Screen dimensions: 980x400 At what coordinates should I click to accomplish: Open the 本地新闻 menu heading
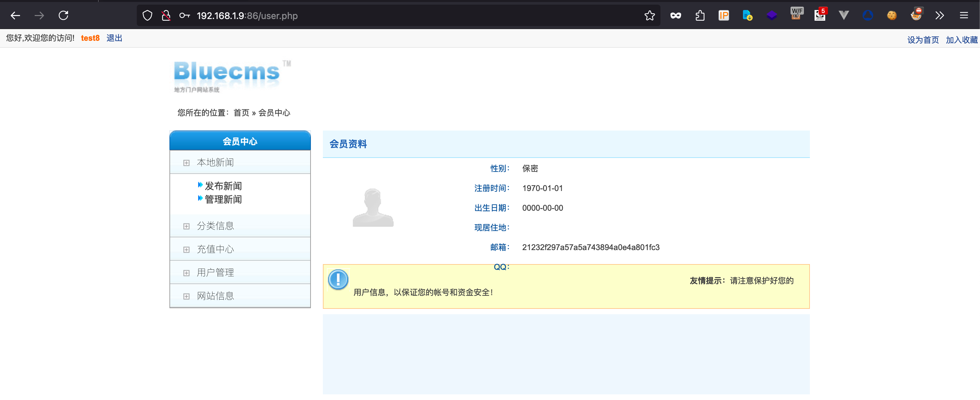215,163
